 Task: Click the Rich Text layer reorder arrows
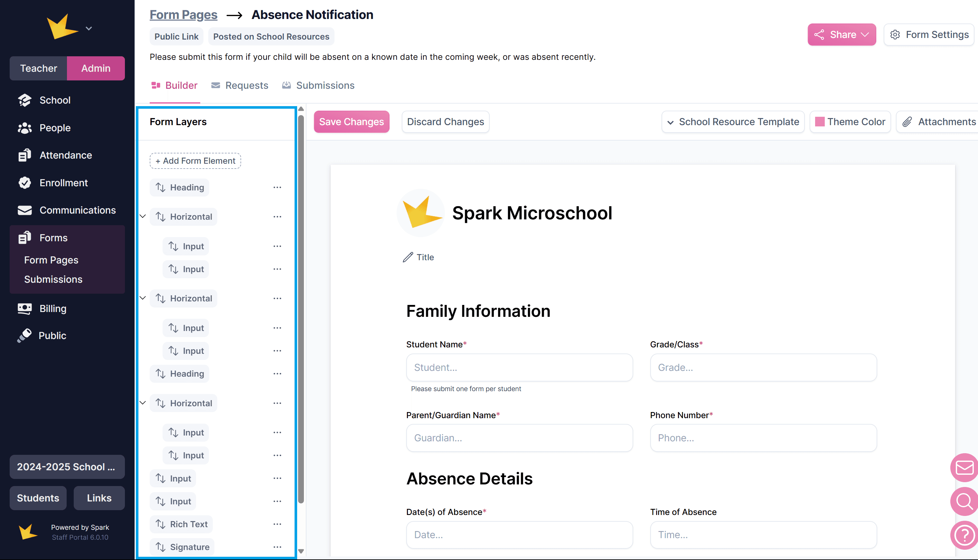pos(161,524)
